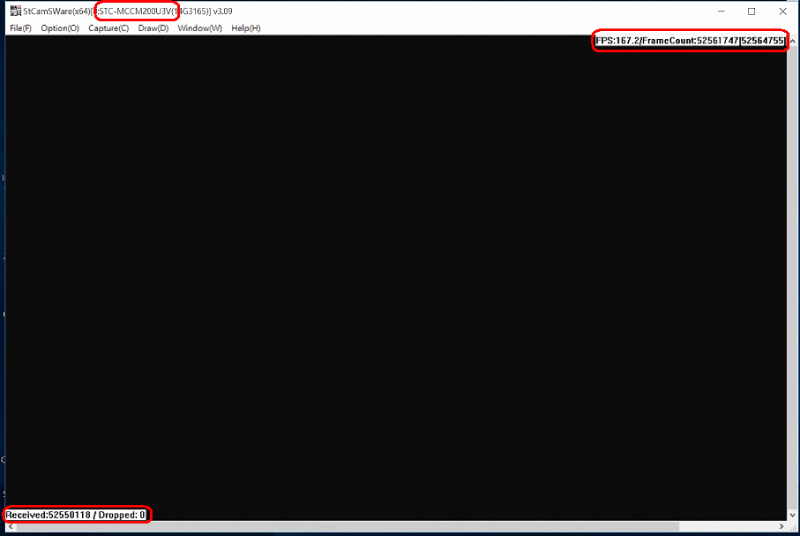This screenshot has height=536, width=800.
Task: Click the StCamSWare application icon in title bar
Action: click(14, 12)
